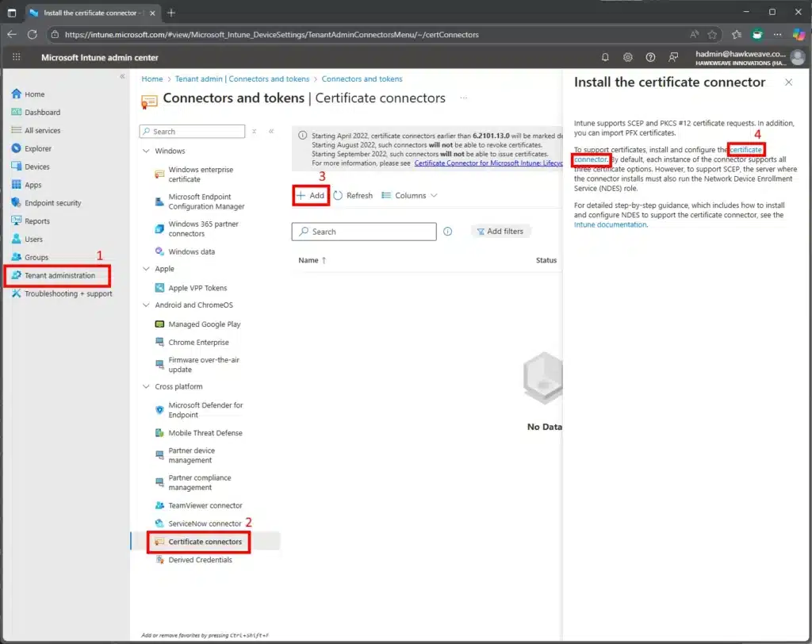Click the Add button
This screenshot has height=644, width=812.
click(x=311, y=195)
